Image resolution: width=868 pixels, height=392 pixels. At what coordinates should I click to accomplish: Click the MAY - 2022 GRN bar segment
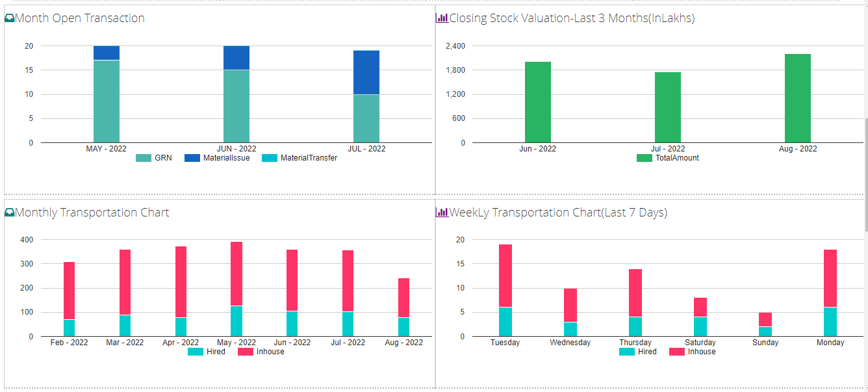(x=107, y=101)
